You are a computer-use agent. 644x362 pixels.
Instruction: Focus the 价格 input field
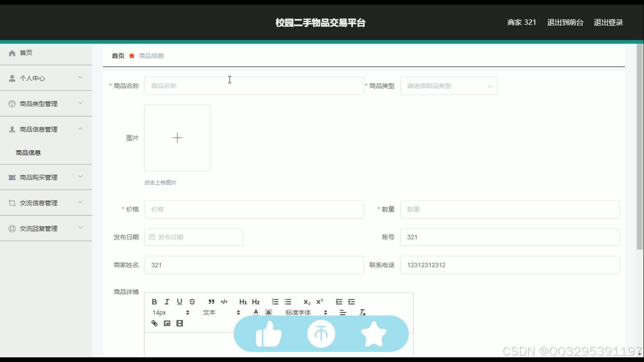point(254,209)
